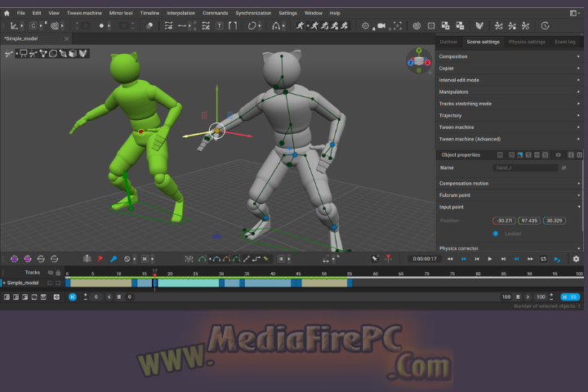The width and height of the screenshot is (588, 392).
Task: Click the Home icon in the menu bar
Action: [x=7, y=13]
